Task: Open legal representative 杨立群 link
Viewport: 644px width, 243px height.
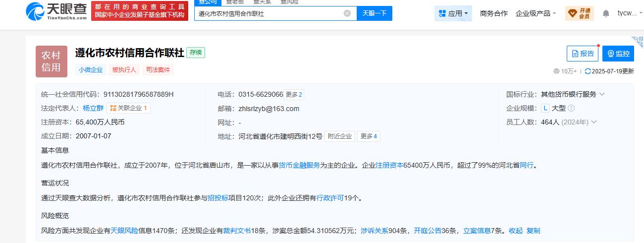Action: pyautogui.click(x=93, y=108)
